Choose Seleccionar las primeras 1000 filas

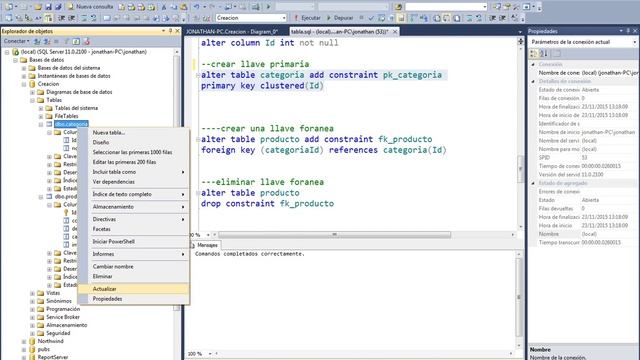(x=133, y=152)
